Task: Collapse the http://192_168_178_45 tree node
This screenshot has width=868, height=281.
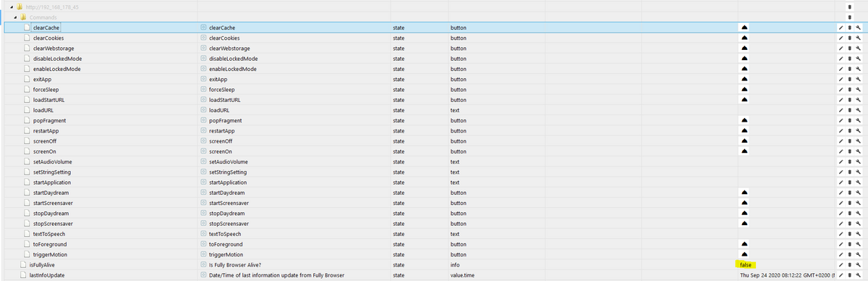Action: click(12, 7)
